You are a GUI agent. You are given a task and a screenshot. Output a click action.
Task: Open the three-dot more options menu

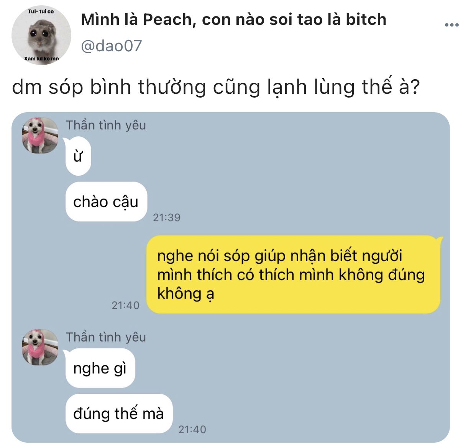click(451, 25)
